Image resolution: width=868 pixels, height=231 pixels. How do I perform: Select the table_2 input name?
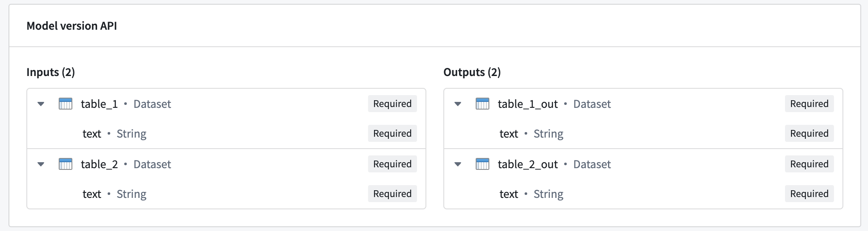click(99, 164)
